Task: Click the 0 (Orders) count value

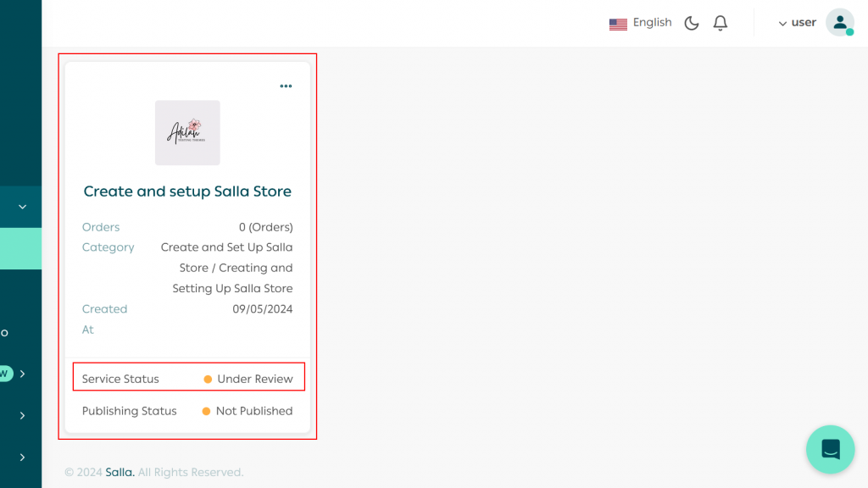Action: (x=265, y=227)
